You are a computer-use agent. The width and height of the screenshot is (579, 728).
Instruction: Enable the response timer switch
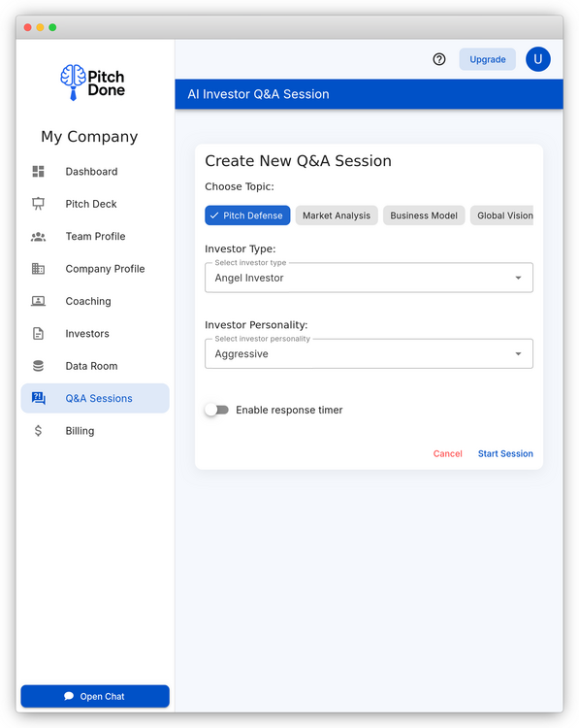pyautogui.click(x=217, y=410)
